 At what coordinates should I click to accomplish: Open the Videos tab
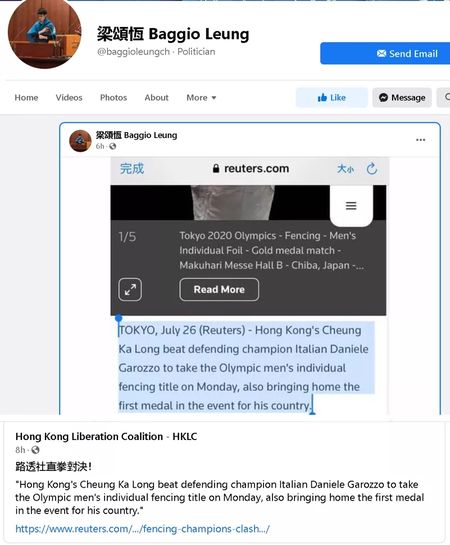click(x=69, y=98)
